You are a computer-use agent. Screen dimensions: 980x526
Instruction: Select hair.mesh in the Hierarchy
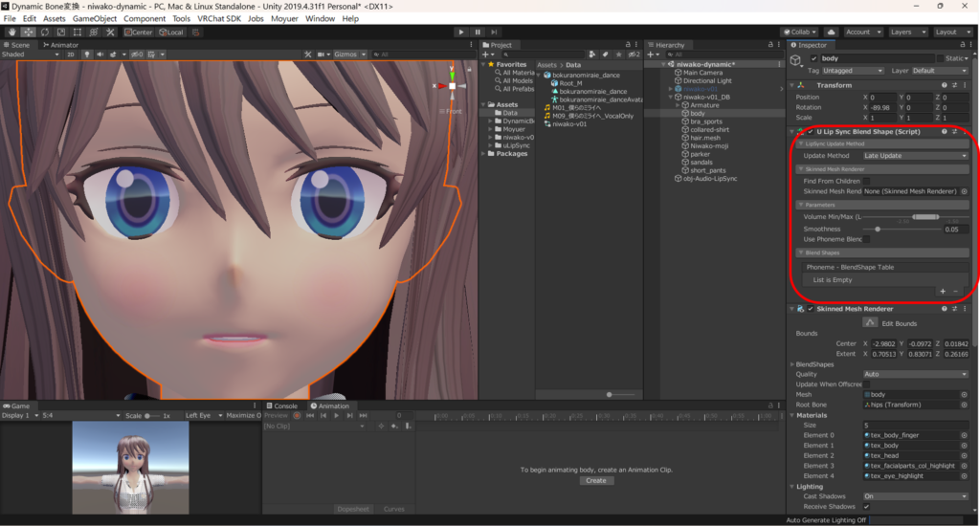point(704,138)
